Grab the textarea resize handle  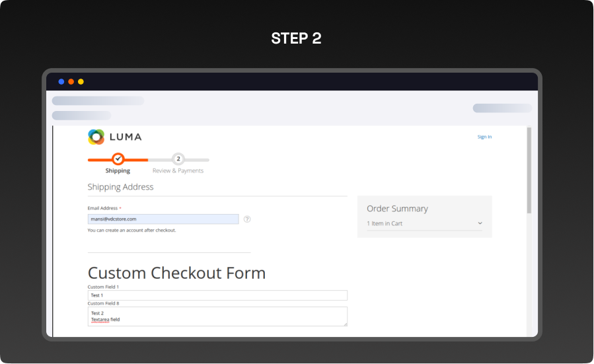click(x=345, y=324)
